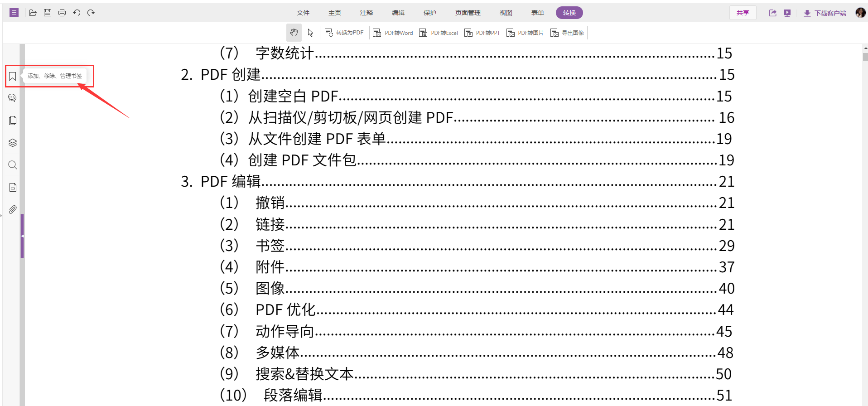
Task: Open the sidebar search panel
Action: 13,165
